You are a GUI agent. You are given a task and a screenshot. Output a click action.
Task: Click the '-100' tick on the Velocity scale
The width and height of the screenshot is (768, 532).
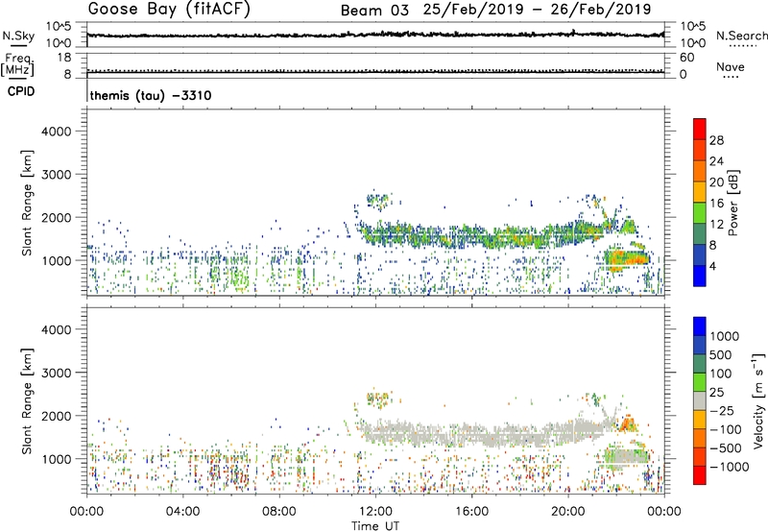pyautogui.click(x=726, y=429)
